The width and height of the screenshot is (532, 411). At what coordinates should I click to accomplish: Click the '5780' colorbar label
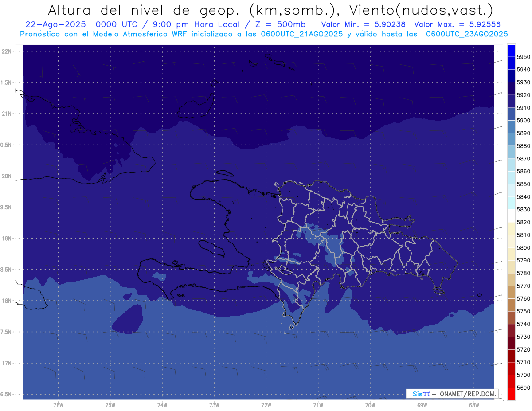tap(524, 273)
